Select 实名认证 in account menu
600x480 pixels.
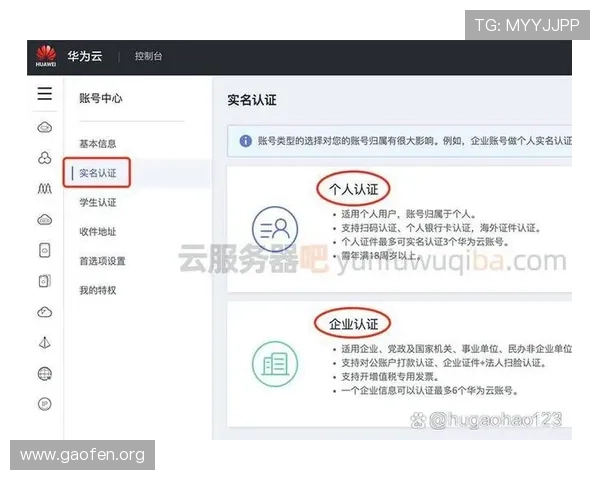point(98,173)
